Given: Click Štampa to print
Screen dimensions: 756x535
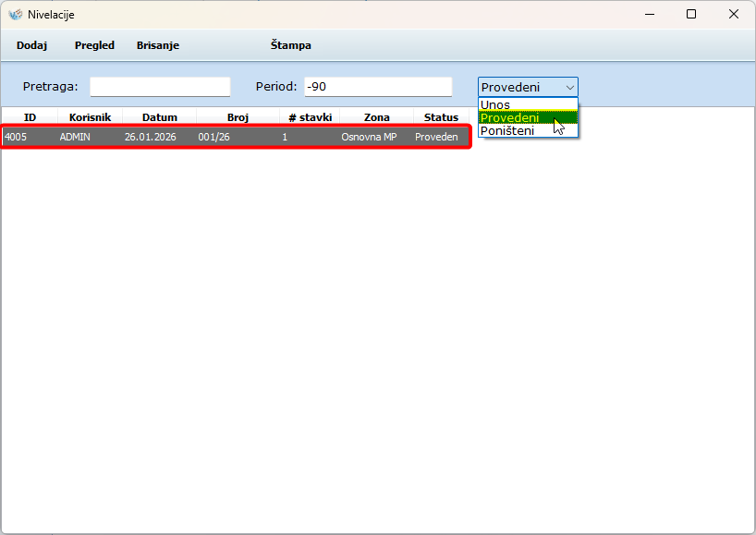Looking at the screenshot, I should pyautogui.click(x=290, y=45).
